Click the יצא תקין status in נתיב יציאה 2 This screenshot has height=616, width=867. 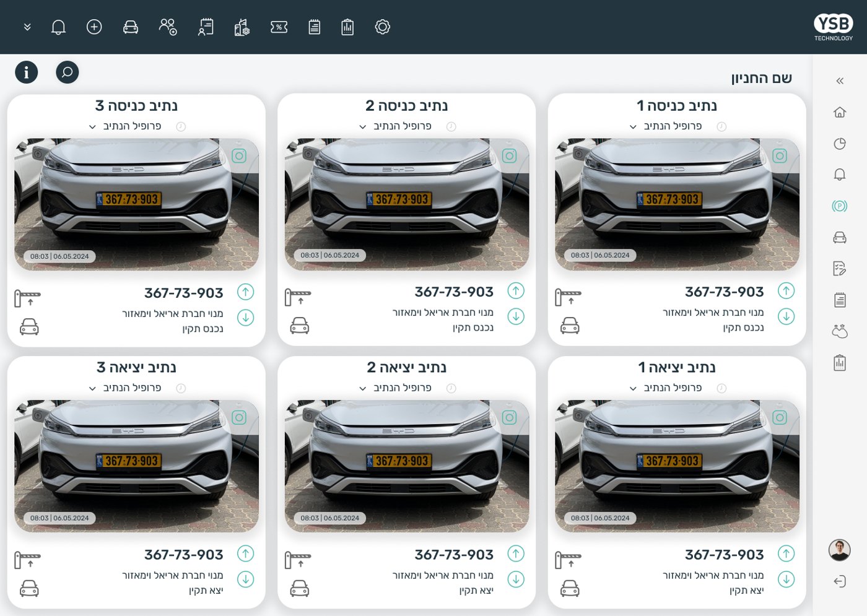coord(476,591)
